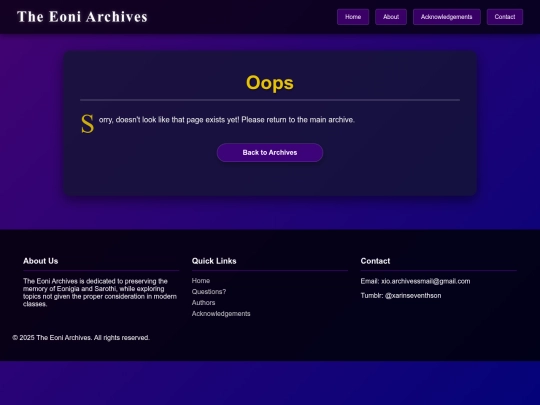Click the large yellow drop-cap S
The width and height of the screenshot is (540, 405).
pos(87,124)
